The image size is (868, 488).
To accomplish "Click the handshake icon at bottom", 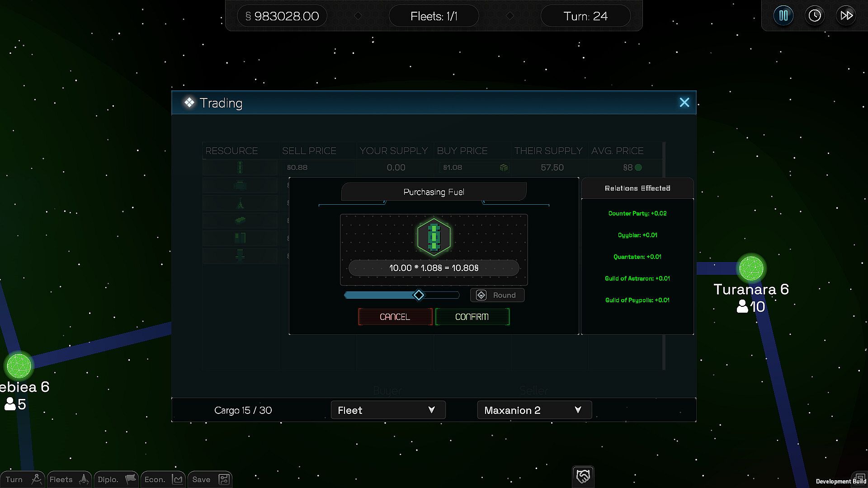I will coord(583,476).
